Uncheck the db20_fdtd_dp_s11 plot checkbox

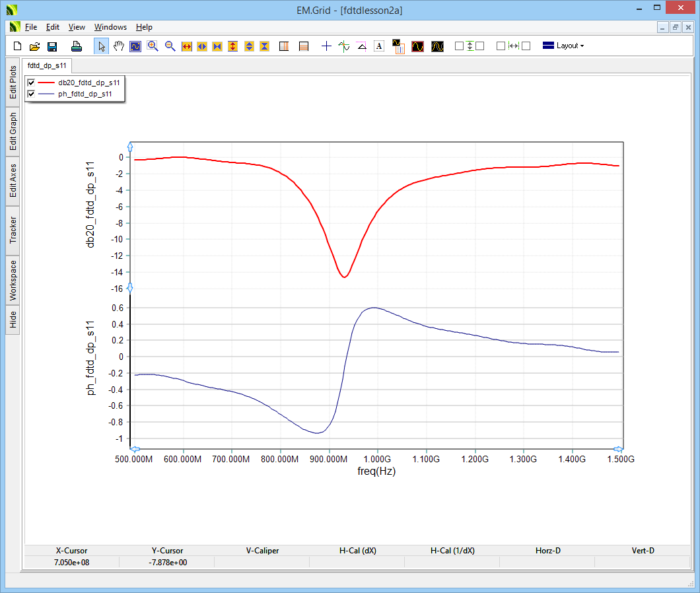click(31, 83)
